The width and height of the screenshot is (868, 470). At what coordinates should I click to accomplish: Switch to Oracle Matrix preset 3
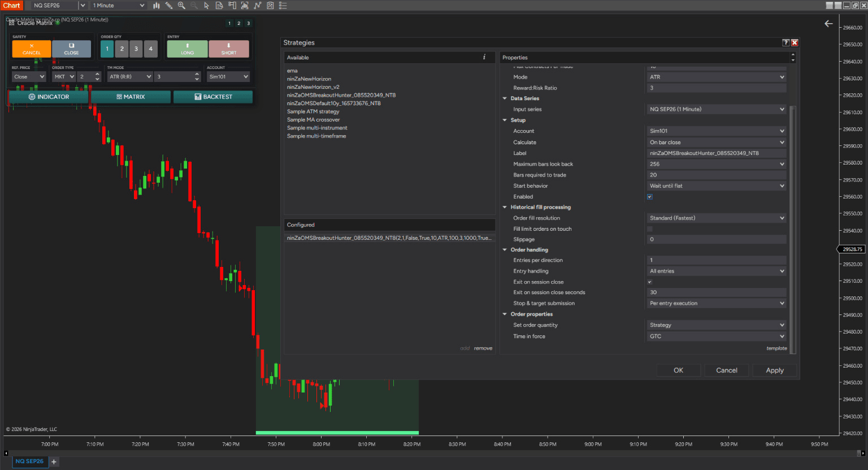[x=248, y=24]
